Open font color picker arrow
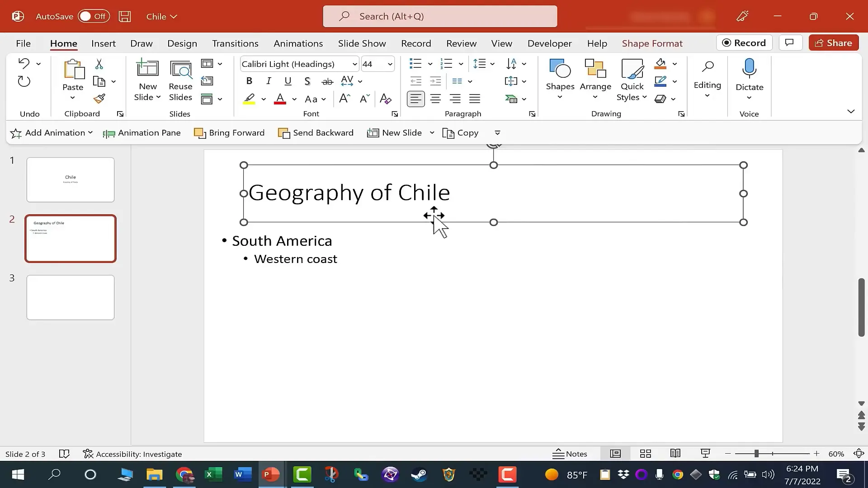This screenshot has width=868, height=488. [x=294, y=99]
